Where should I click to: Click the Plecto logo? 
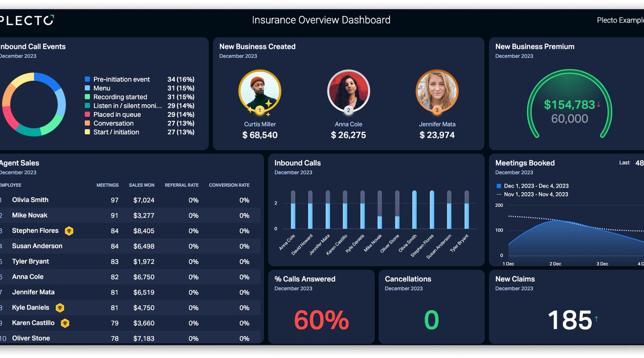27,20
